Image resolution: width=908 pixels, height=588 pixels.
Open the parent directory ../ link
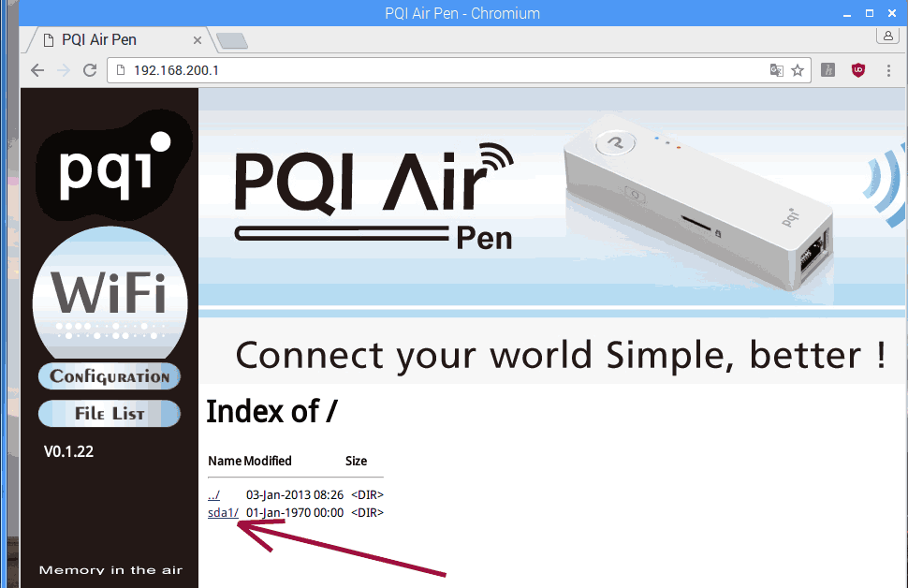[213, 495]
